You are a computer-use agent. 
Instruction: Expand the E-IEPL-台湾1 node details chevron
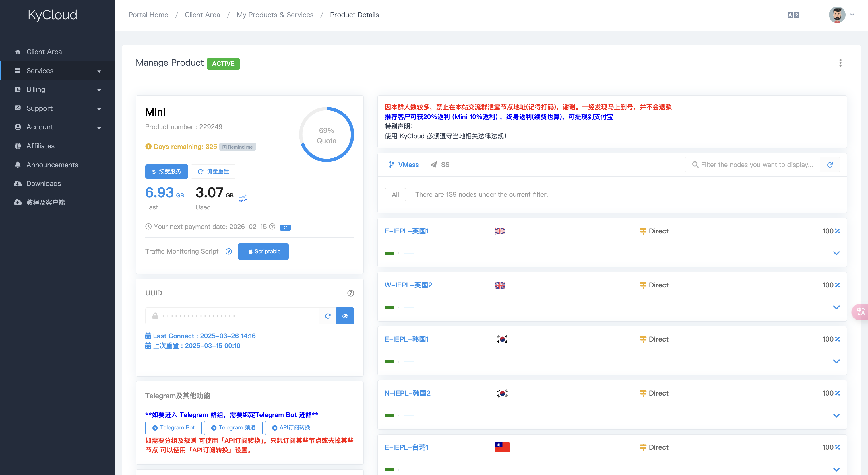(836, 469)
